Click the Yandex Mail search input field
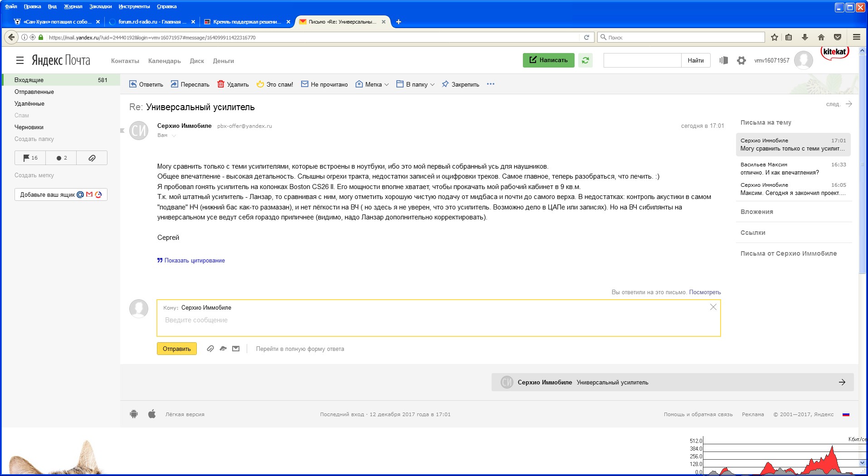The image size is (868, 476). [x=642, y=60]
